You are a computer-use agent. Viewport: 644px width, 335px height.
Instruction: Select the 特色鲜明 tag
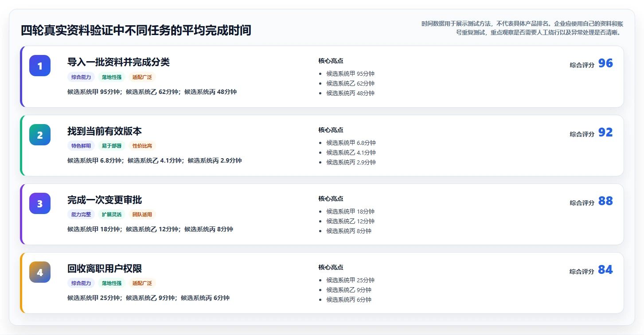coord(81,146)
